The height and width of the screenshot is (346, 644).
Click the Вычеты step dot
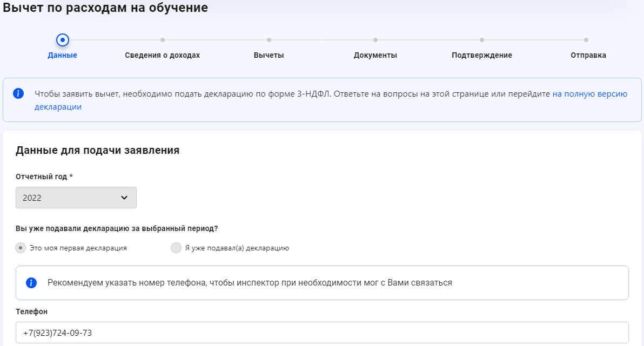(x=269, y=40)
